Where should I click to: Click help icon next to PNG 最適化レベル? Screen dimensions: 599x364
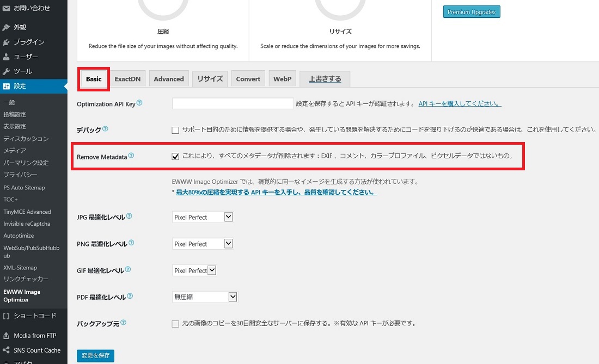(131, 243)
